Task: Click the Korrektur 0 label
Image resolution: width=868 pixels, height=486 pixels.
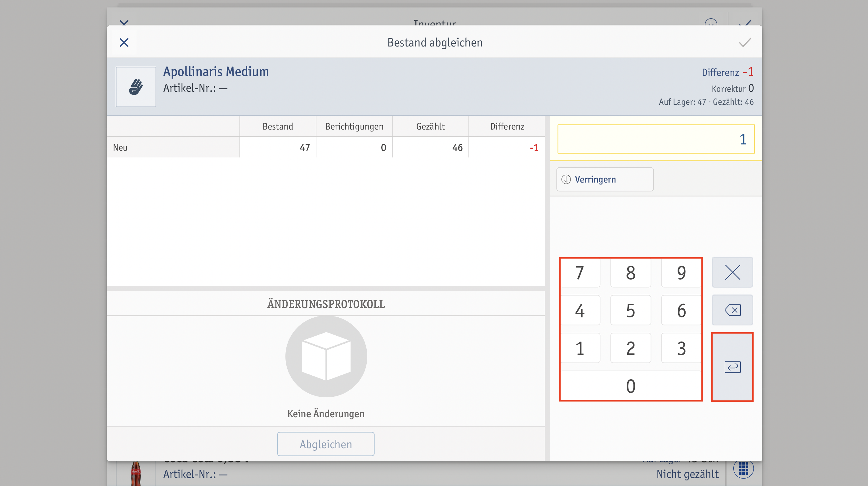Action: 733,88
